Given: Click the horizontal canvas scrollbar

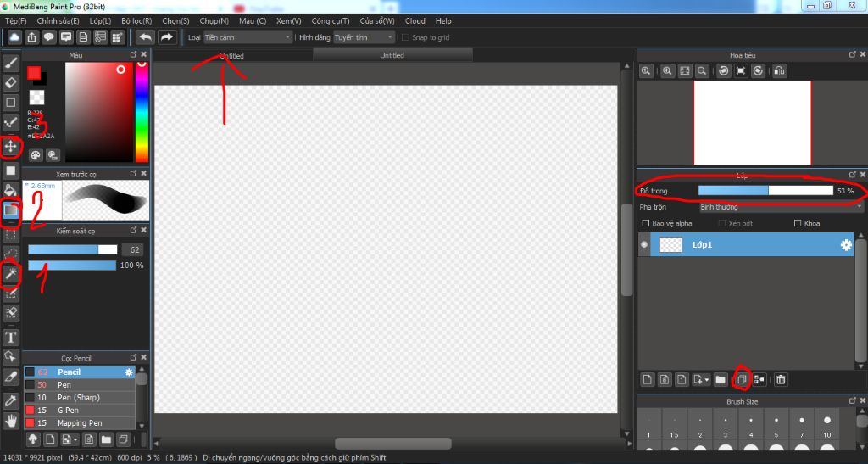Looking at the screenshot, I should tap(393, 444).
